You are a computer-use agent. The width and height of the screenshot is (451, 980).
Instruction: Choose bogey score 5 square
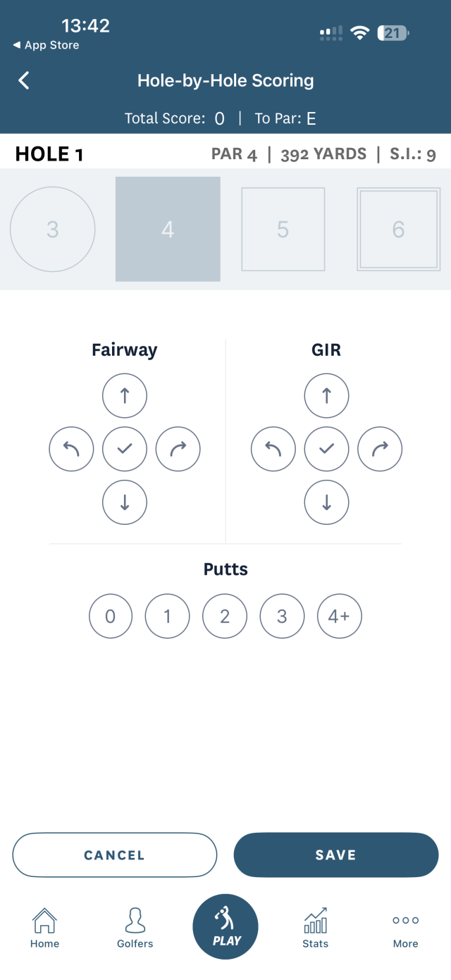283,229
